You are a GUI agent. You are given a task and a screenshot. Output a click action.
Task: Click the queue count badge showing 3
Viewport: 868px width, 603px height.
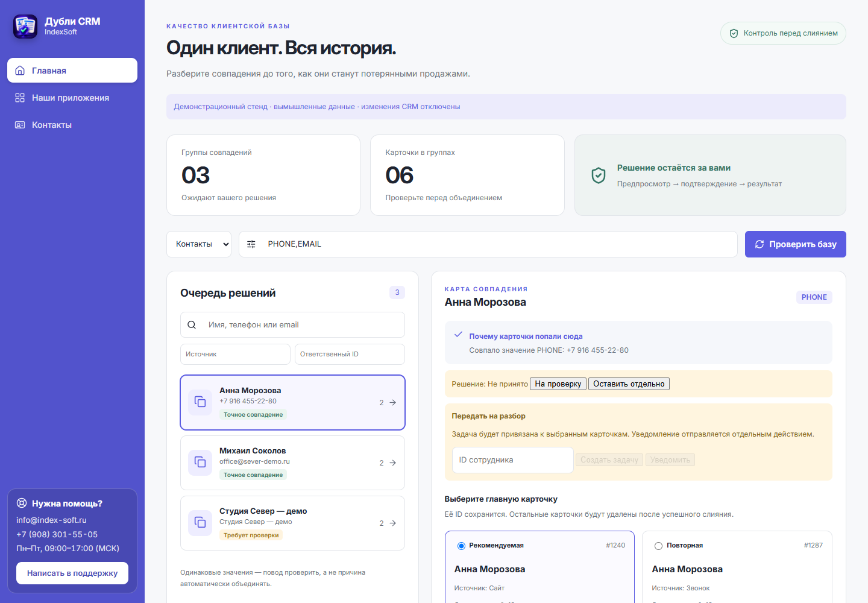397,292
